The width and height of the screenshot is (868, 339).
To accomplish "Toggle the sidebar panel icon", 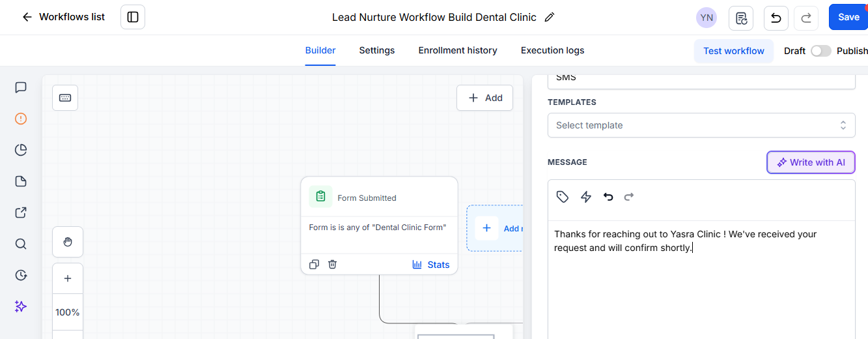I will 133,17.
